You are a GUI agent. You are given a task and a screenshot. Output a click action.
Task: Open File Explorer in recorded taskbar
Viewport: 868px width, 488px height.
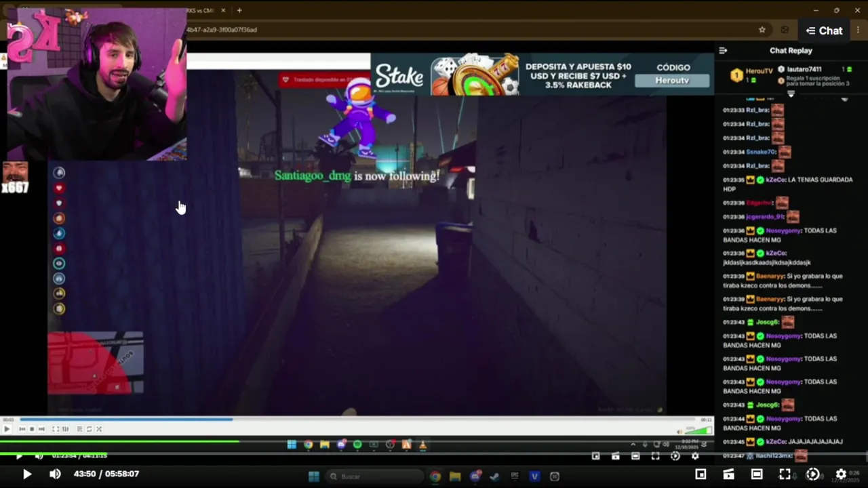455,476
